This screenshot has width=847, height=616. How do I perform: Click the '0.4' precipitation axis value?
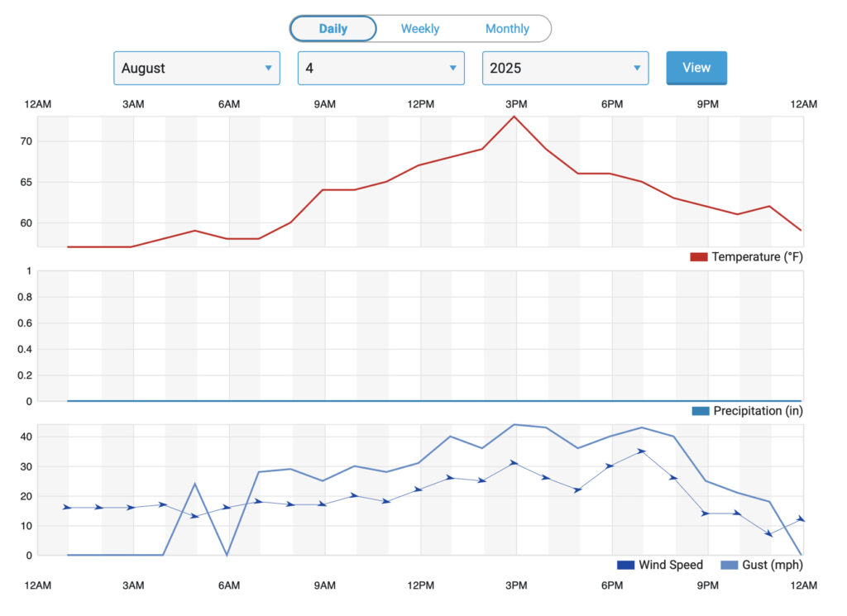(x=25, y=349)
